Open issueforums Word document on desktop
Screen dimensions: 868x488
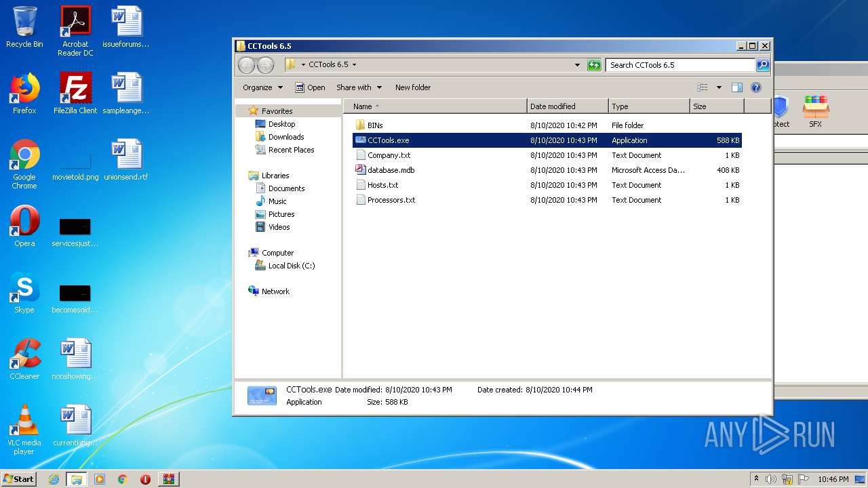126,27
